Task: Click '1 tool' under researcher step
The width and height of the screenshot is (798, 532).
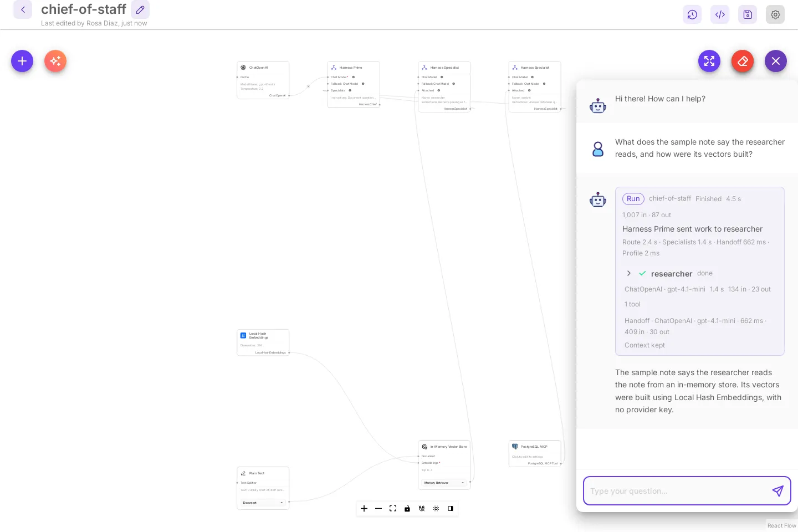Action: (632, 304)
